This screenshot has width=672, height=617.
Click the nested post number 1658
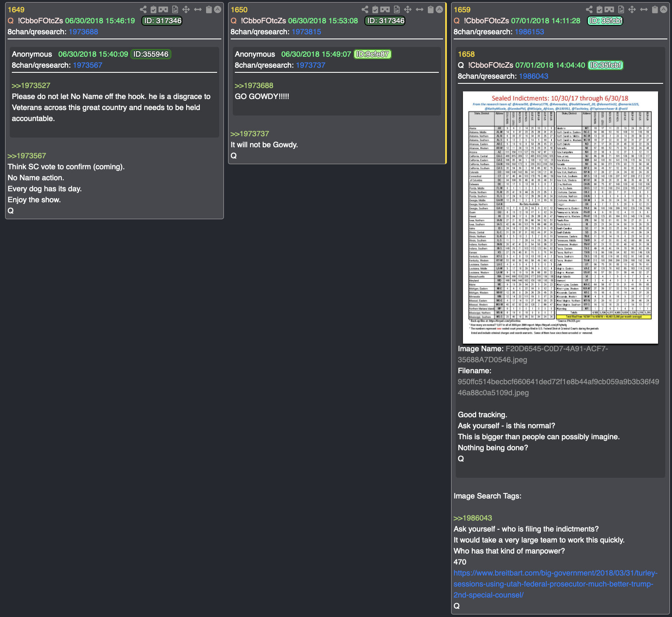tap(466, 54)
